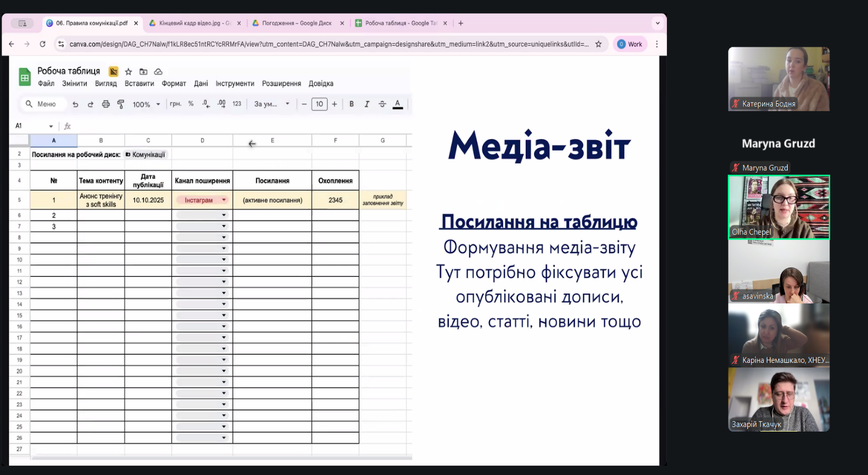Image resolution: width=868 pixels, height=475 pixels.
Task: Bookmark this page with the star icon
Action: pyautogui.click(x=598, y=44)
